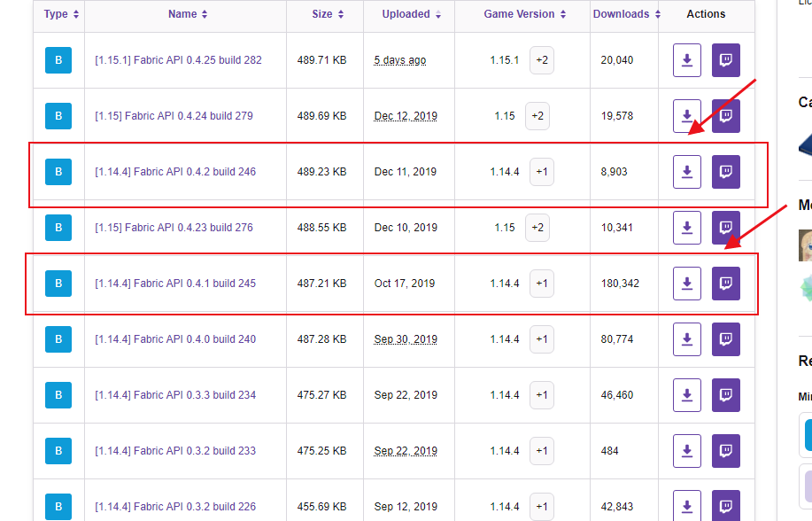Click the 484 downloads cell
The height and width of the screenshot is (521, 812).
click(609, 451)
